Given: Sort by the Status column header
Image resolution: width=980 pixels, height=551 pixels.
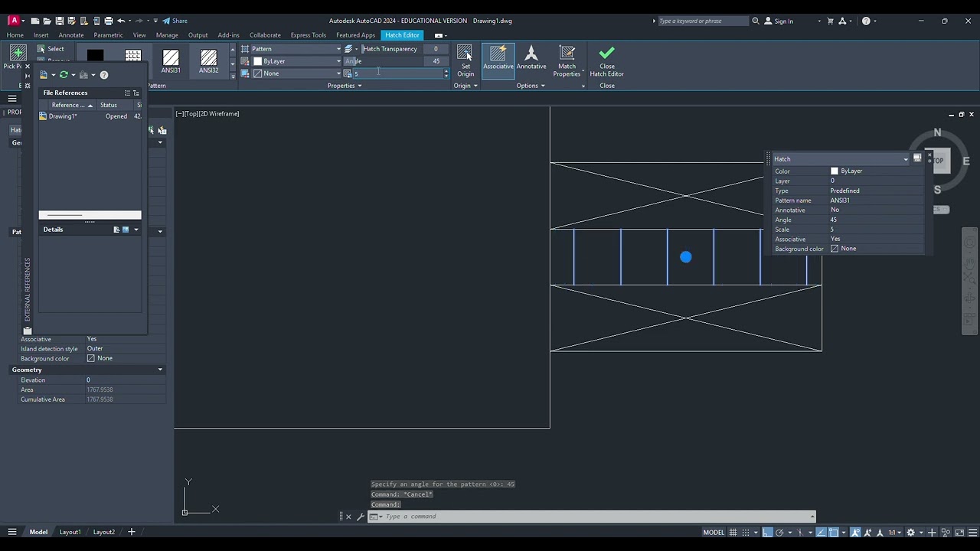Looking at the screenshot, I should click(108, 105).
